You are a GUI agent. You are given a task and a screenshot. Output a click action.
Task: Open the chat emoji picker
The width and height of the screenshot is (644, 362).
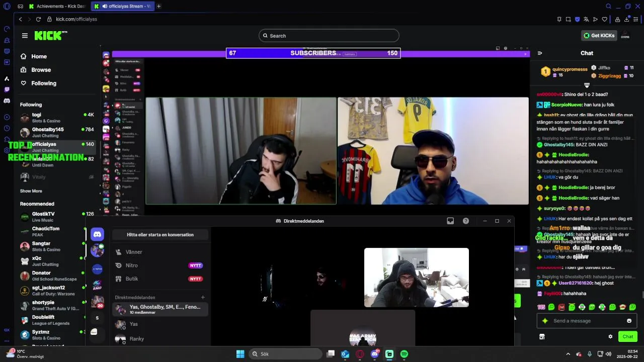[x=629, y=321]
